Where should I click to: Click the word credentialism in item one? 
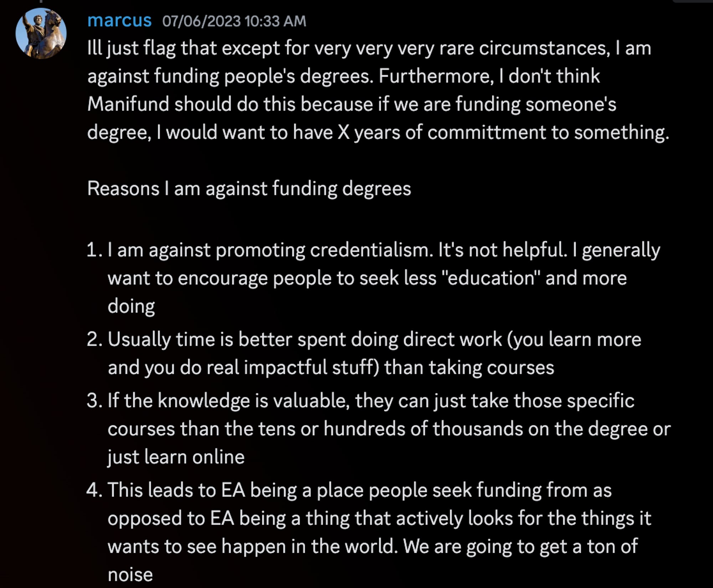click(371, 250)
